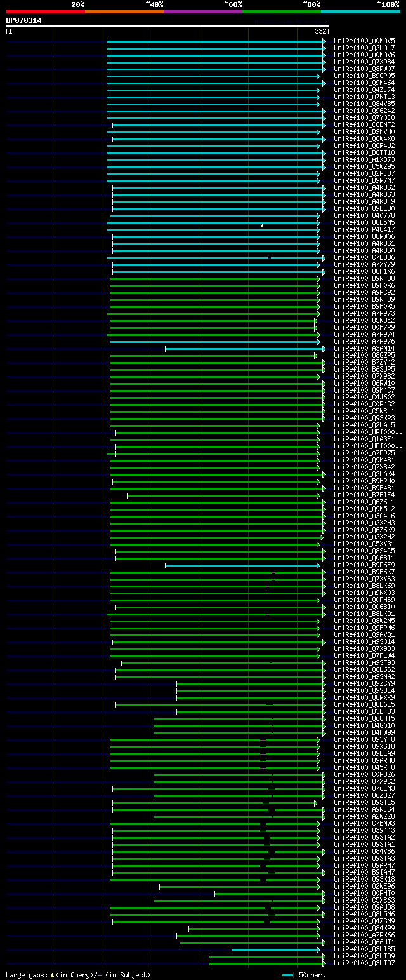Select label UniRef100_Q45KF8
The height and width of the screenshot is (980, 406).
tap(364, 767)
